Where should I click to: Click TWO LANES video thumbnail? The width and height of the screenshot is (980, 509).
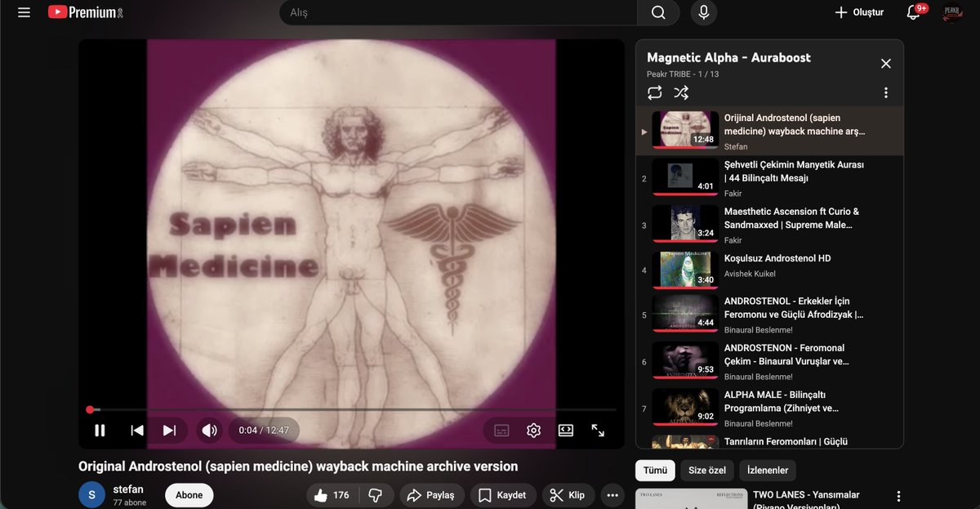pyautogui.click(x=691, y=498)
